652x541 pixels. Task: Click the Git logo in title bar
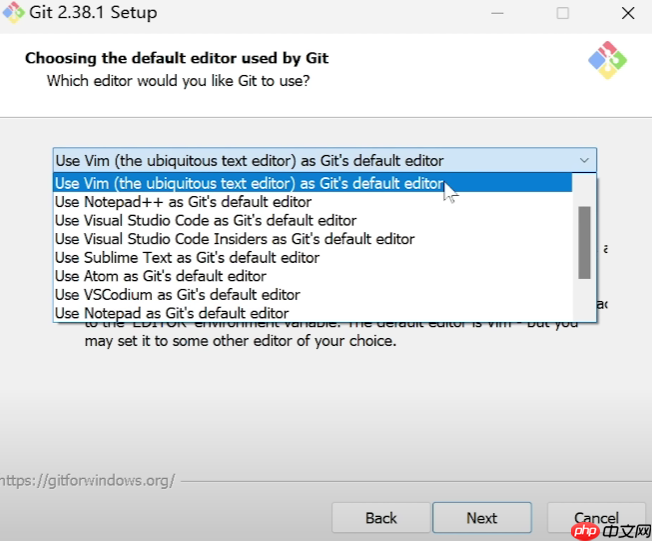coord(13,12)
